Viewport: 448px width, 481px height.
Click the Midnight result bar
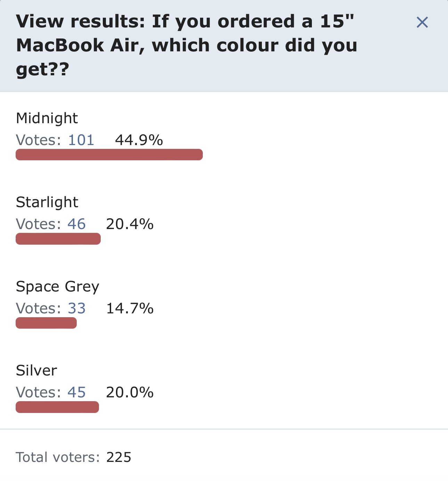[109, 155]
